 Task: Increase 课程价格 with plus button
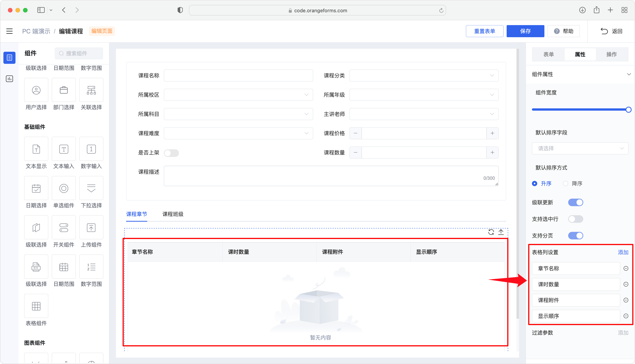tap(492, 133)
